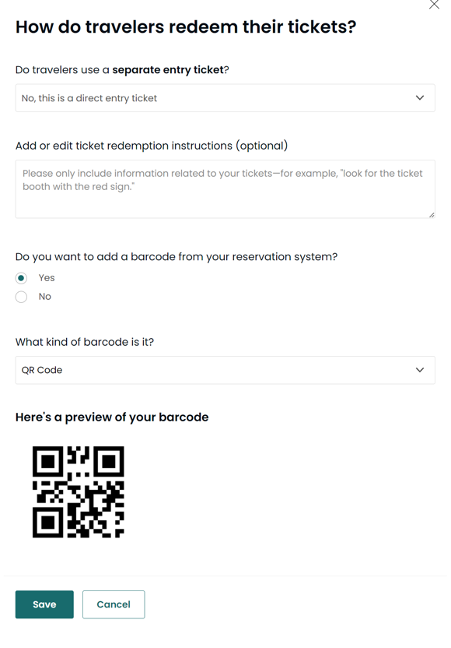This screenshot has height=648, width=451.
Task: Open the 'QR Code' barcode type dropdown
Action: point(225,370)
